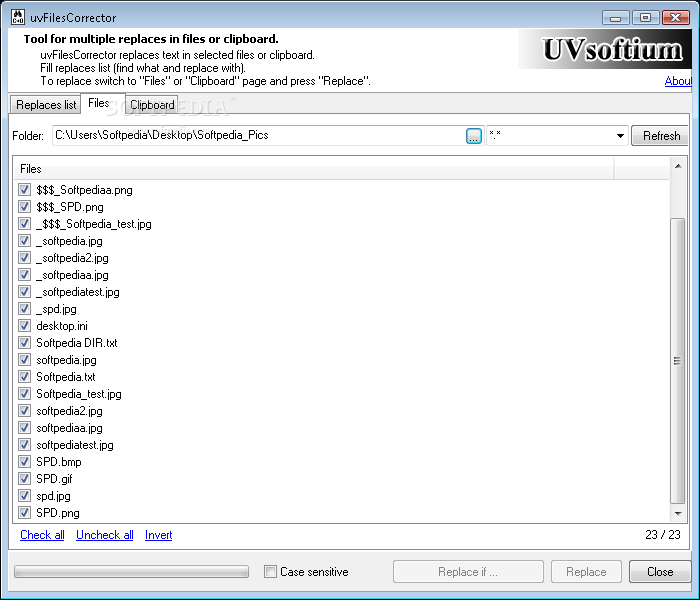Focus the Folder path input field
The image size is (700, 600).
[x=259, y=136]
